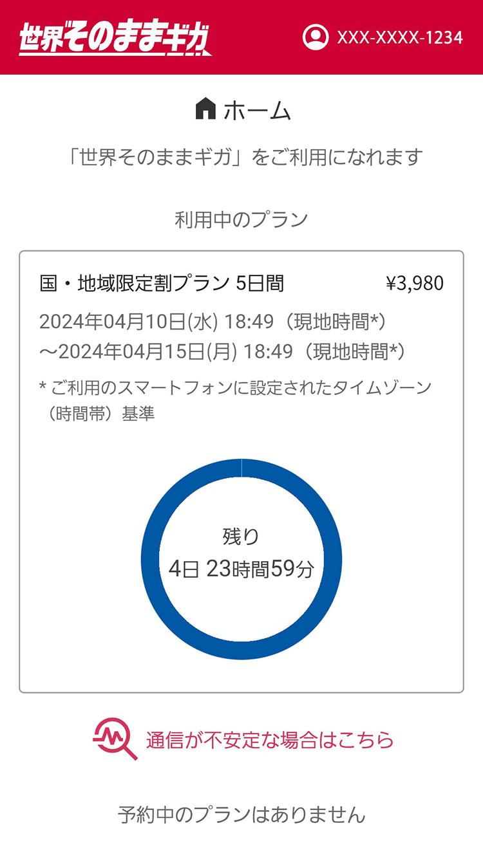Click the red header bar
Image resolution: width=483 pixels, height=868 pixels.
click(241, 37)
